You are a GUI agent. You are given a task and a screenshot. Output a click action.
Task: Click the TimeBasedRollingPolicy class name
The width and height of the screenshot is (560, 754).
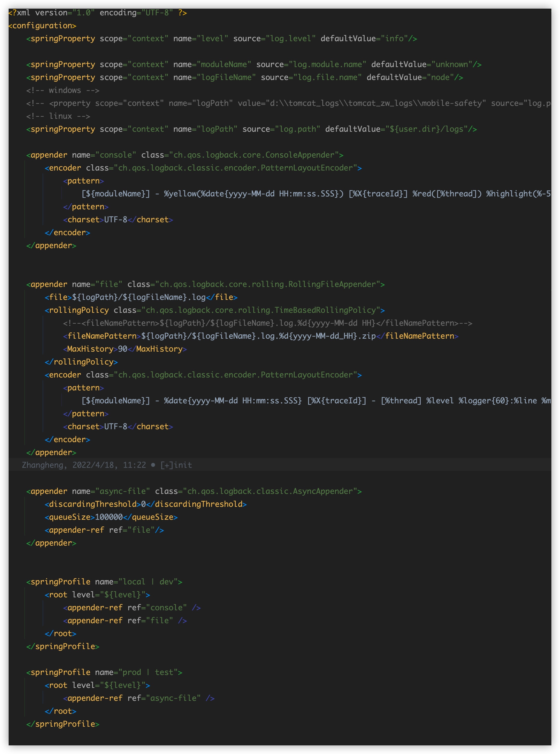(x=261, y=310)
